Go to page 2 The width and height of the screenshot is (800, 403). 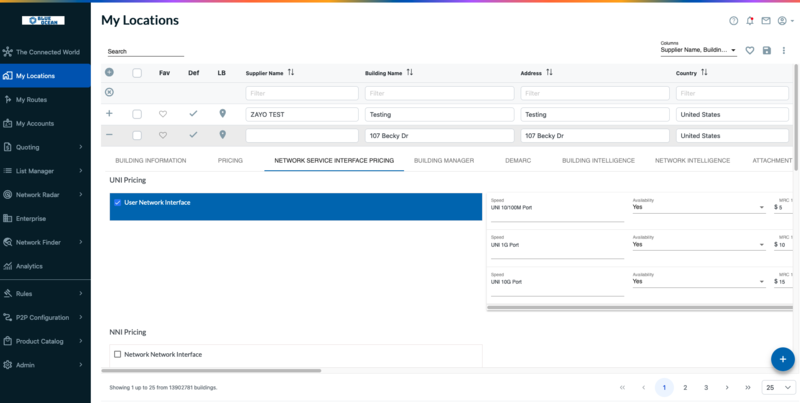coord(685,387)
